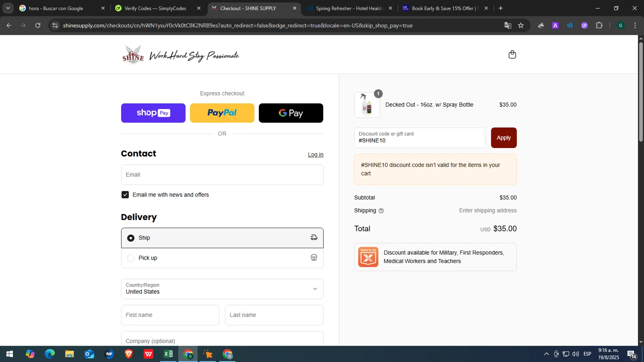Toggle Email me with news and offers

pyautogui.click(x=125, y=195)
